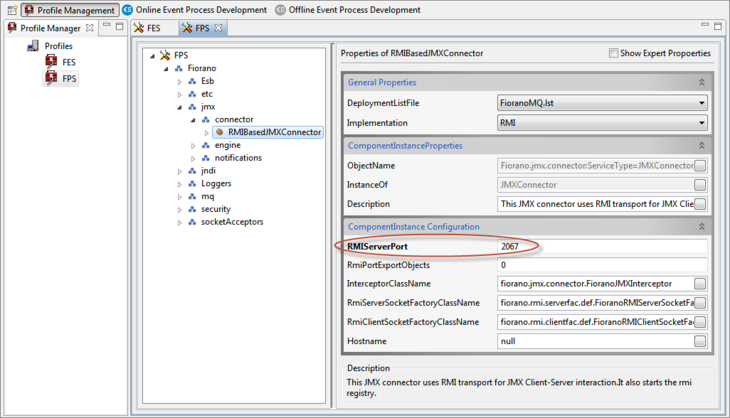Enable Show Expert Properties checkbox
This screenshot has width=730, height=418.
[613, 53]
